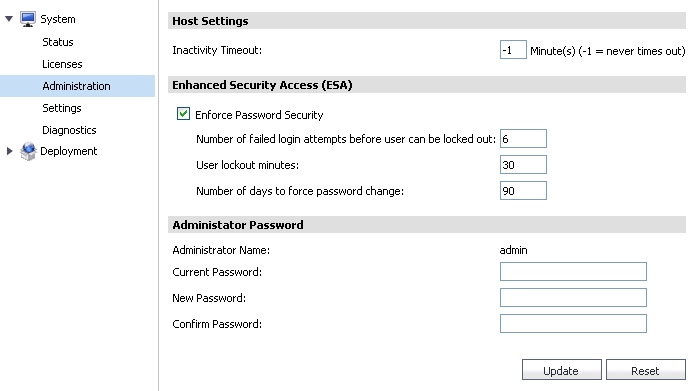The image size is (697, 391).
Task: Click the Update button
Action: (561, 370)
